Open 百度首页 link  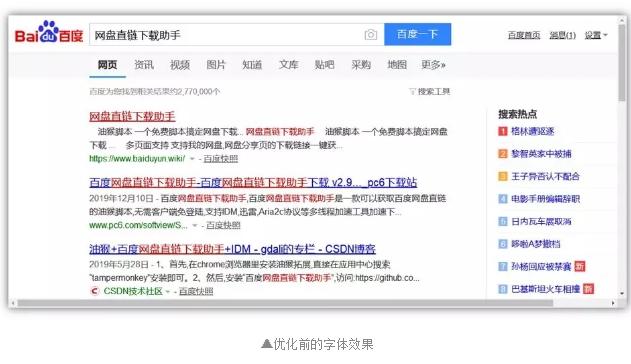[524, 35]
